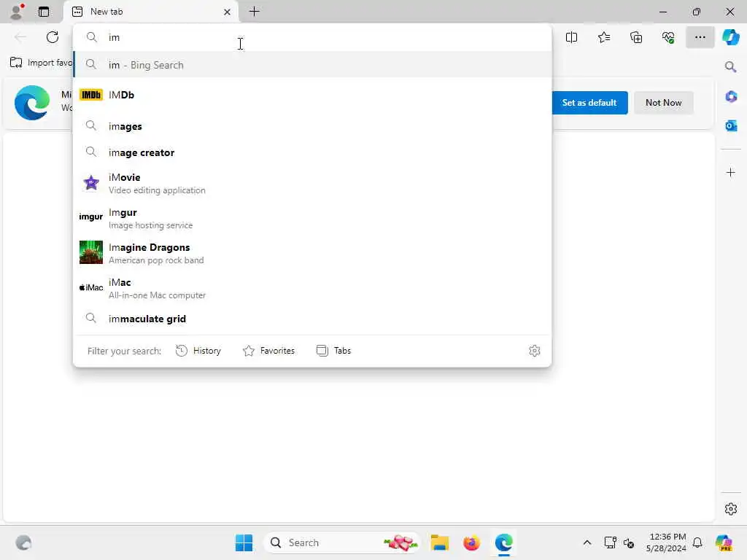This screenshot has width=747, height=560.
Task: Click the display network tray icon
Action: (611, 542)
